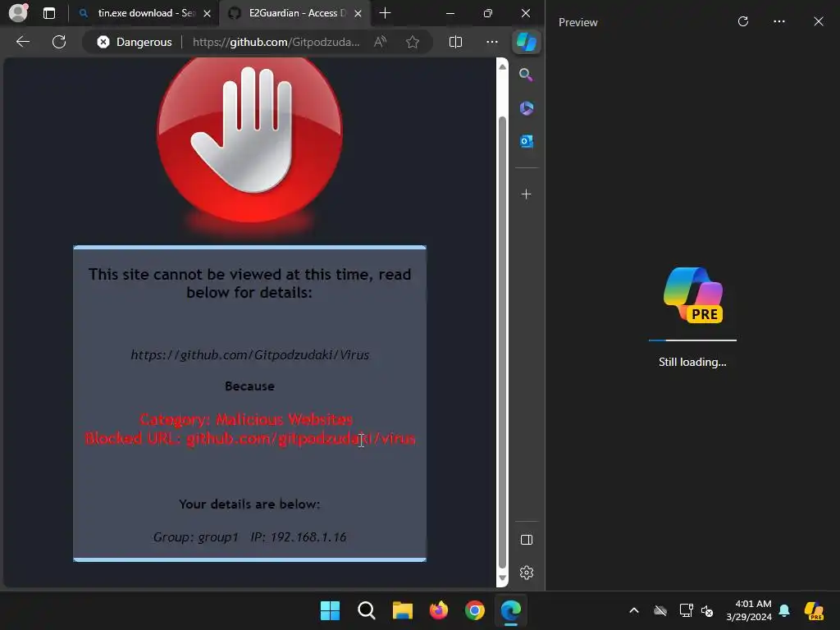This screenshot has height=630, width=840.
Task: Open the Edge profile avatar
Action: click(18, 13)
